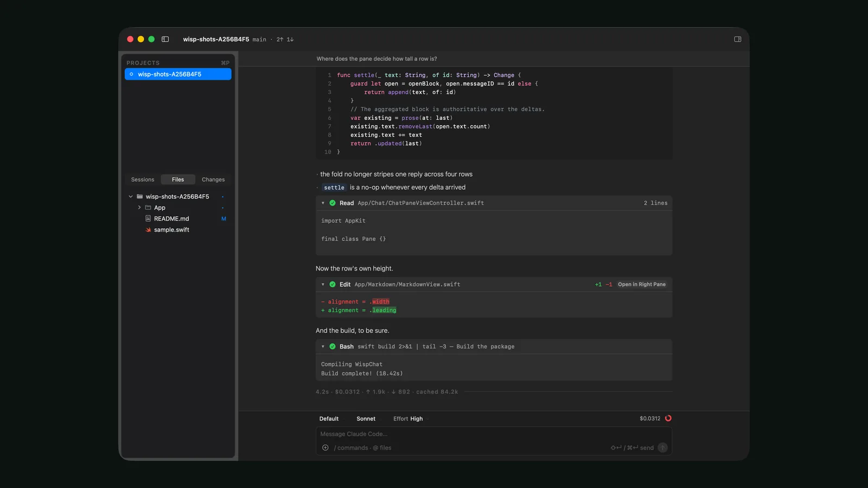Image resolution: width=868 pixels, height=488 pixels.
Task: Click the 'And the build, to be sure.' message
Action: (353, 330)
